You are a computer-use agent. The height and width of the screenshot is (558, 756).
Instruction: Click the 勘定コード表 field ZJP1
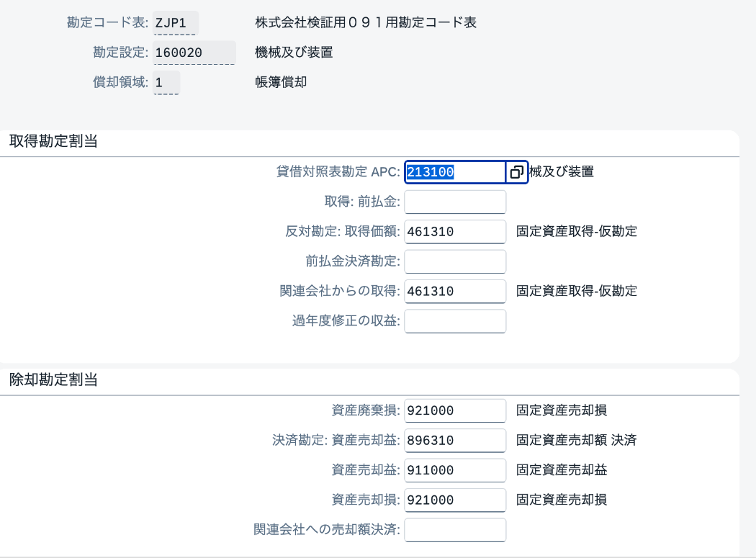pos(175,22)
